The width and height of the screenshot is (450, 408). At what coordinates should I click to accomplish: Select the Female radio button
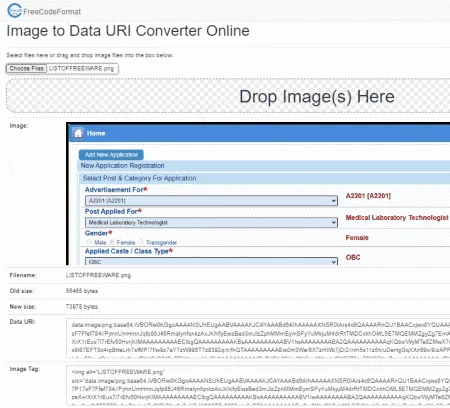point(112,242)
